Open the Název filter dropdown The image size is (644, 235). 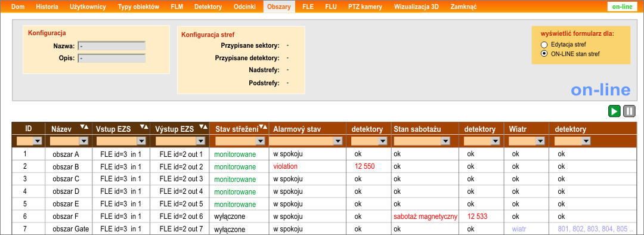(x=83, y=141)
